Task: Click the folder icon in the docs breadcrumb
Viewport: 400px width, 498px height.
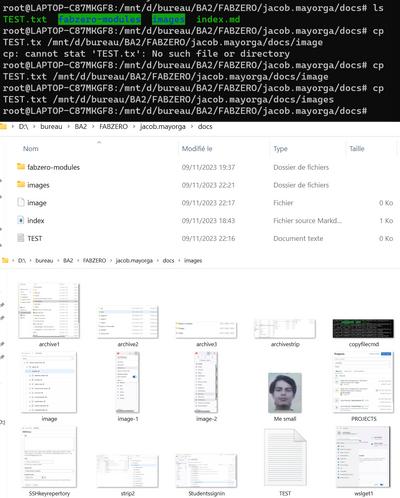Action: (x=3, y=127)
